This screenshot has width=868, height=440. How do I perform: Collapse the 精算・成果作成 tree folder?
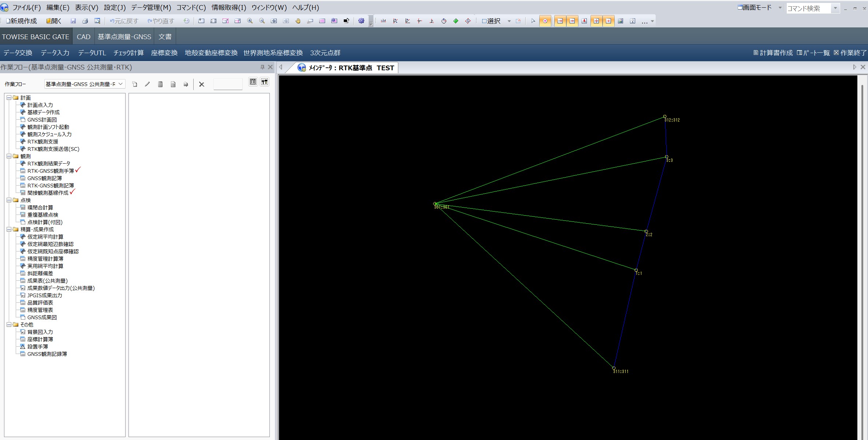coord(9,230)
